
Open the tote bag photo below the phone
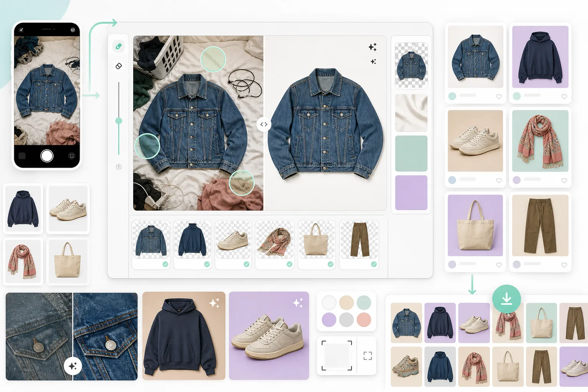pos(68,262)
